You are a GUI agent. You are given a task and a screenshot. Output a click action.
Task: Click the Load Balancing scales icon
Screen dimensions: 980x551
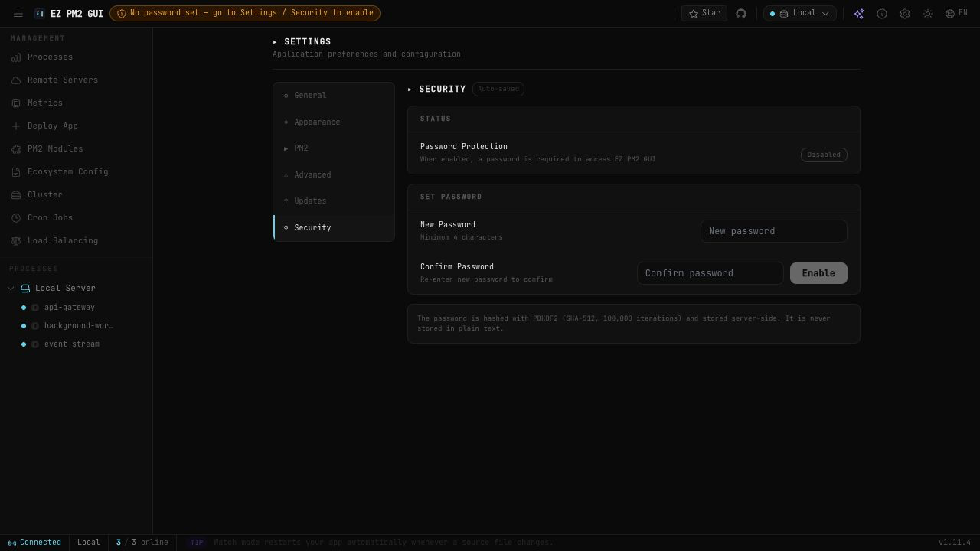pos(16,241)
